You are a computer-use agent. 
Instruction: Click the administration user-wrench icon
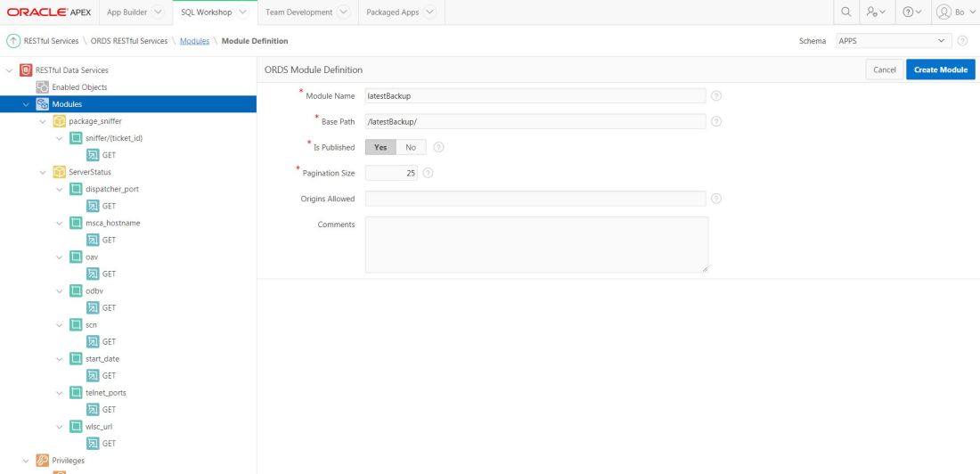pyautogui.click(x=876, y=12)
